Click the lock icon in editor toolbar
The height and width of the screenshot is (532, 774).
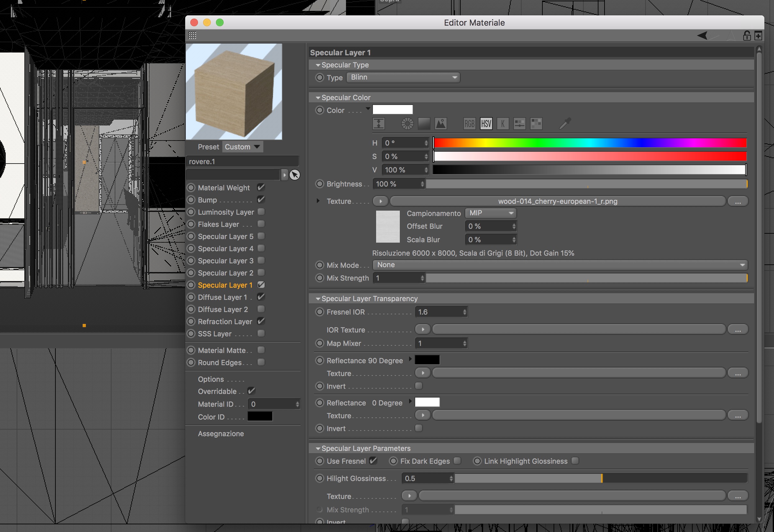pos(747,36)
